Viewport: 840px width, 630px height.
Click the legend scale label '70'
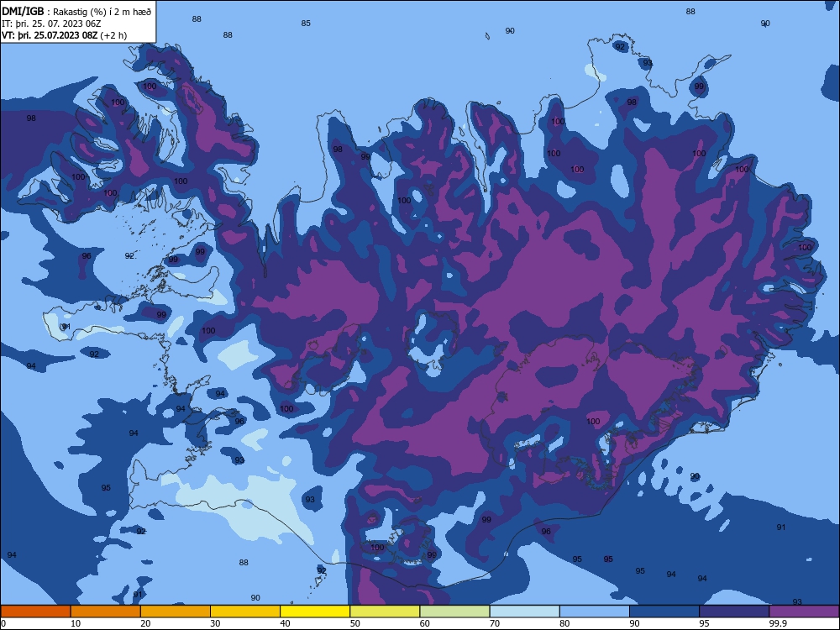tap(495, 623)
